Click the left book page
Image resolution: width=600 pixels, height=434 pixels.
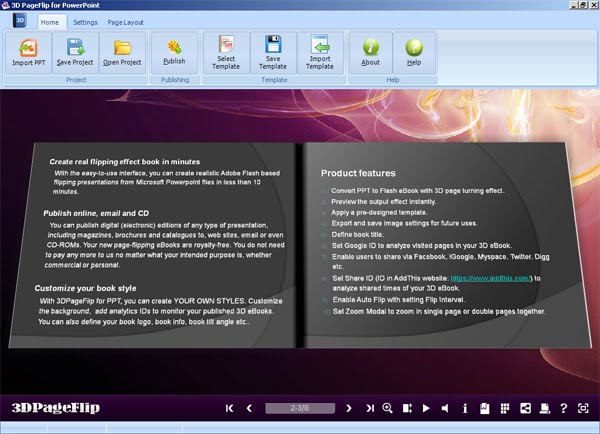(x=153, y=245)
